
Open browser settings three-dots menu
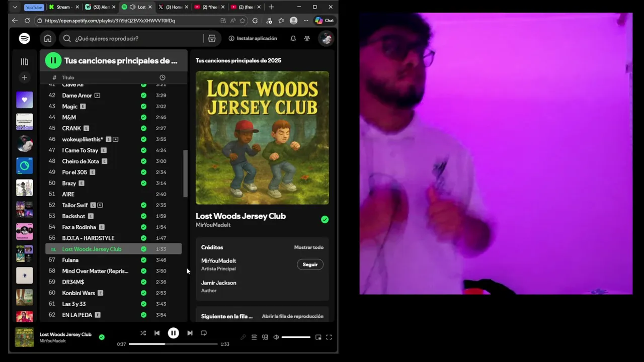[306, 21]
